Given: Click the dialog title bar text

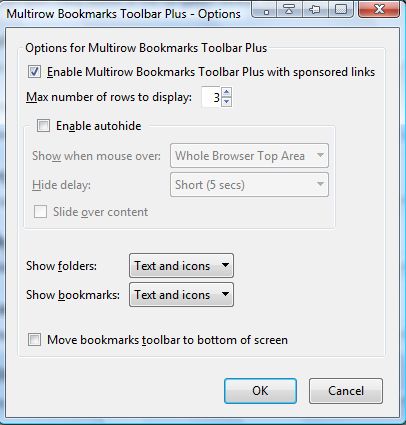Looking at the screenshot, I should [x=123, y=14].
